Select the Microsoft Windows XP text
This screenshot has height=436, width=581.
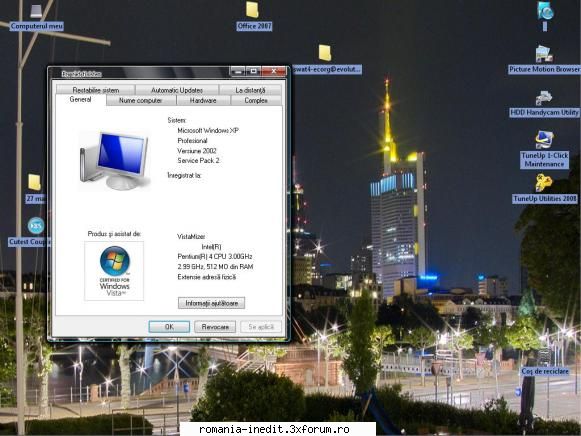208,130
